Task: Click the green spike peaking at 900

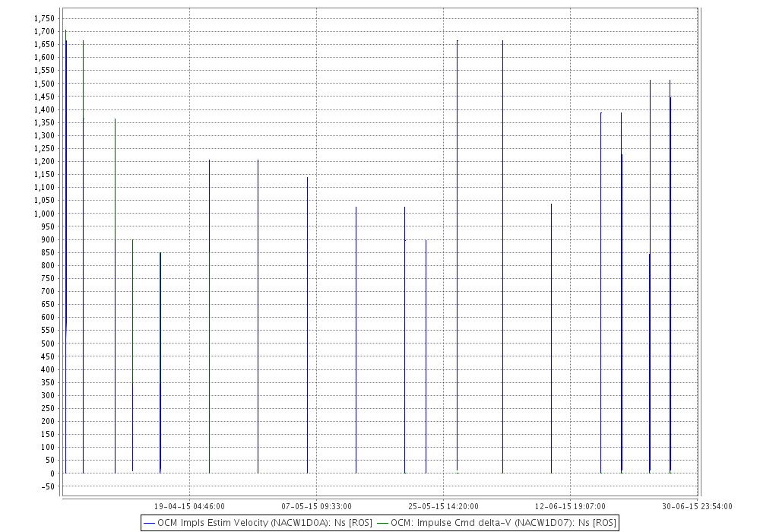Action: point(133,310)
